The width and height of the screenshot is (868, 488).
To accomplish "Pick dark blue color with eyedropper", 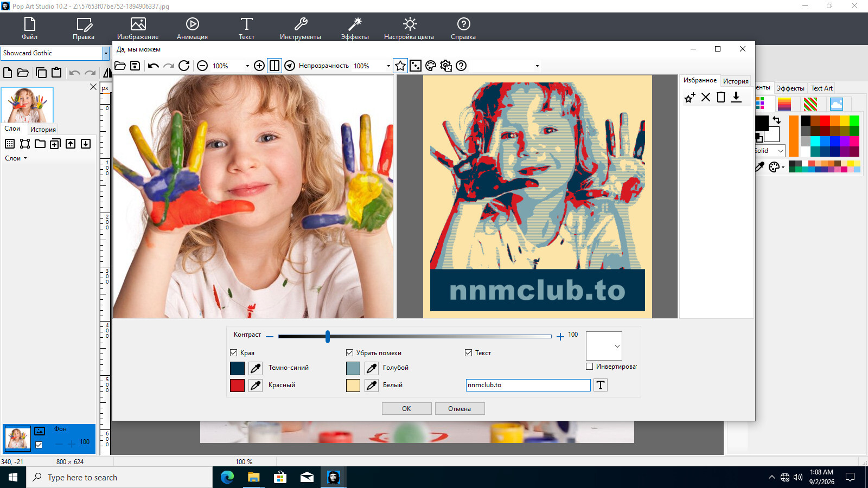I will [256, 368].
